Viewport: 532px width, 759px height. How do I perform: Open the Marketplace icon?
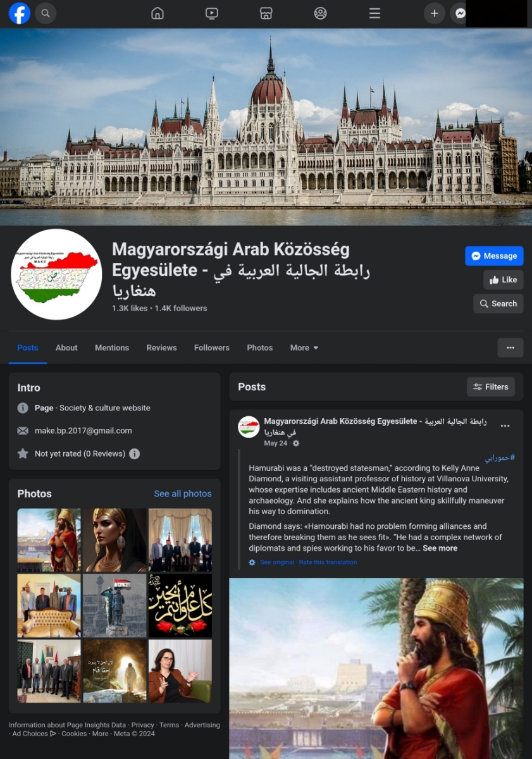pos(266,13)
